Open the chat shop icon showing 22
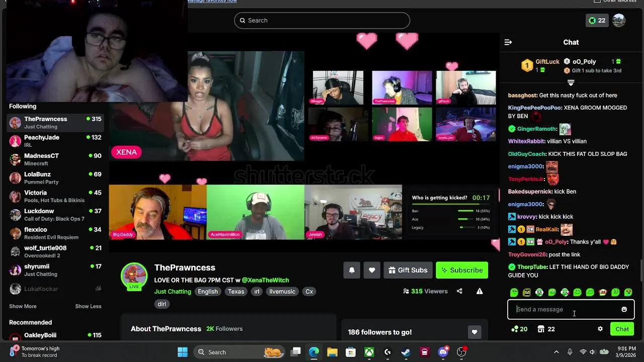644x362 pixels. (546, 329)
